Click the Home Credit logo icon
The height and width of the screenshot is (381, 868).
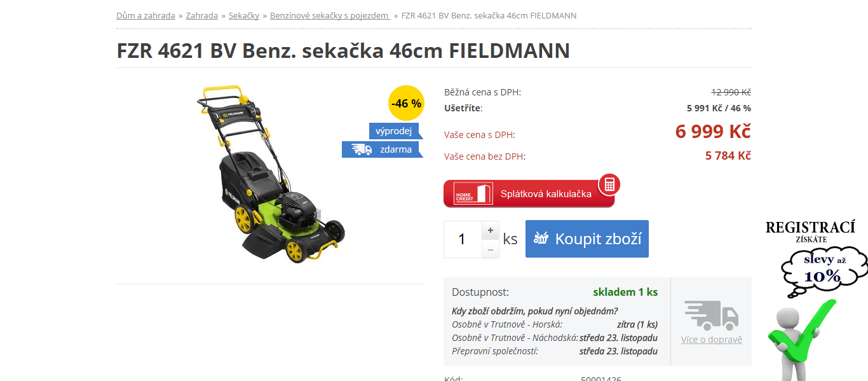[473, 193]
